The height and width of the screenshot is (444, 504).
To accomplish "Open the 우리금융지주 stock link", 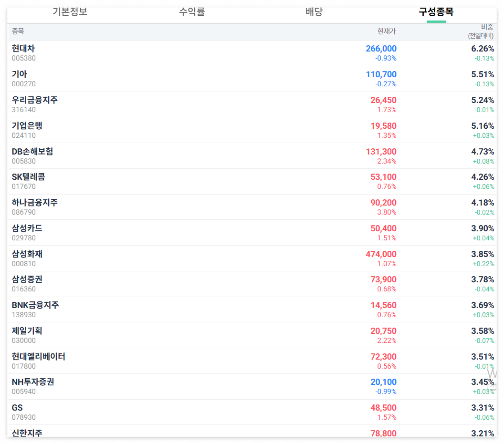I will (x=35, y=100).
